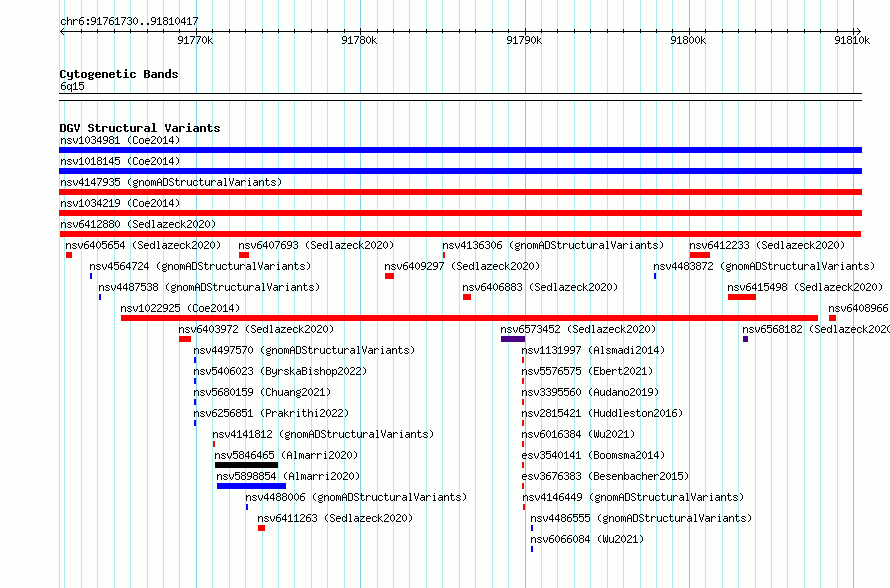Select the blue bar for nsv1034981
890x588 pixels.
(460, 150)
